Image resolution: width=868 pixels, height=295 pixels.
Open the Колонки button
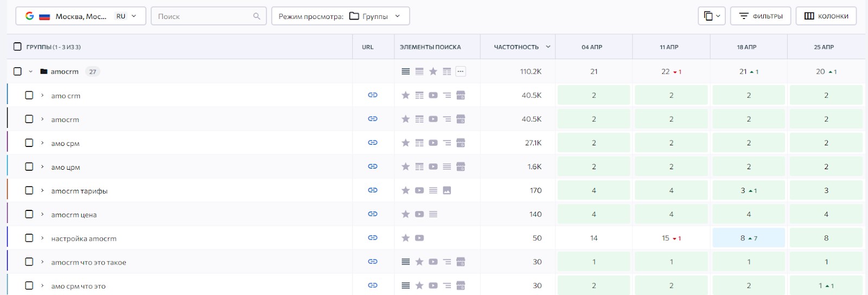coord(826,16)
